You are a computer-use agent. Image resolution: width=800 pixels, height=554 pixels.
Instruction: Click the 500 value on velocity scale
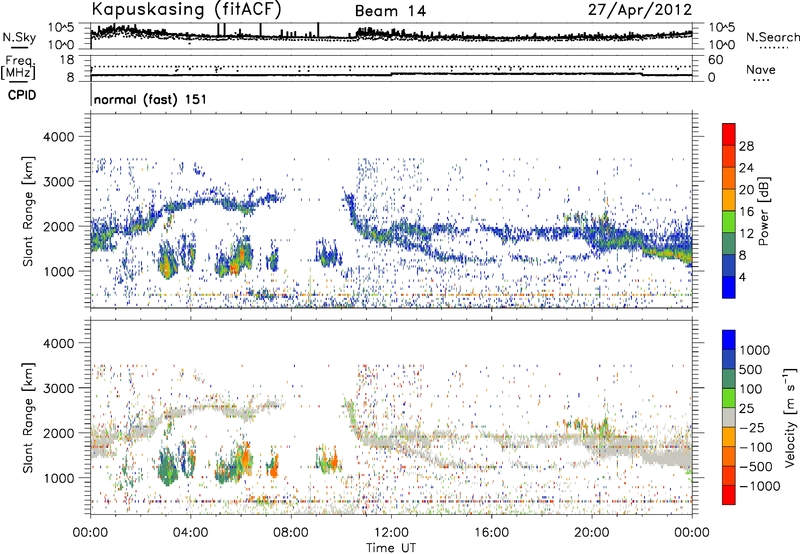[x=750, y=370]
